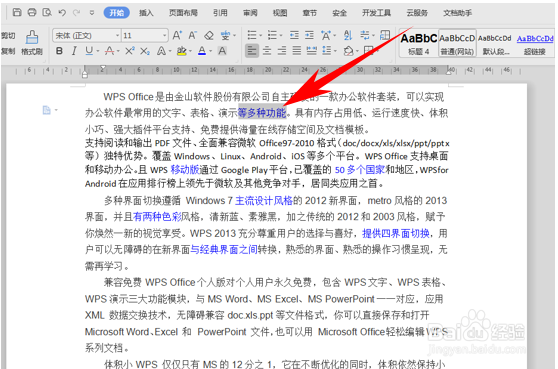Apply the 标题 4 style
The height and width of the screenshot is (369, 558).
(419, 43)
